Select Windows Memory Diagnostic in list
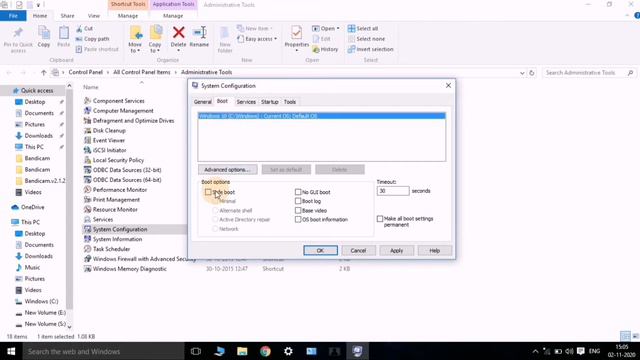Viewport: 640px width, 360px height. [x=125, y=269]
